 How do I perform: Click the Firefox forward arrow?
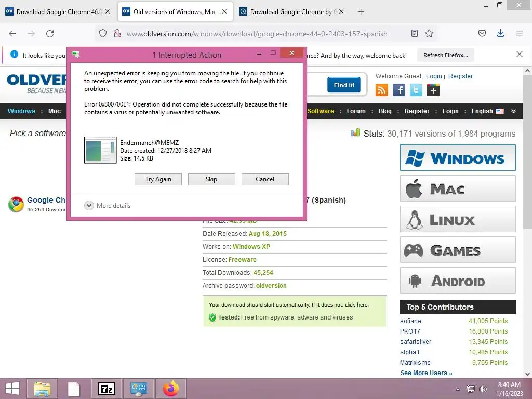point(31,34)
